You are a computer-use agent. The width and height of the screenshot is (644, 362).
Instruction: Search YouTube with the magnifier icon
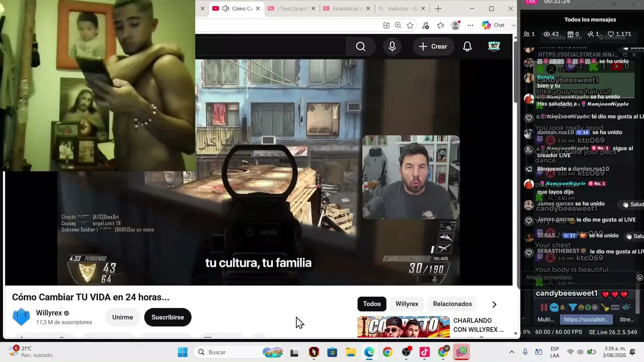click(361, 47)
